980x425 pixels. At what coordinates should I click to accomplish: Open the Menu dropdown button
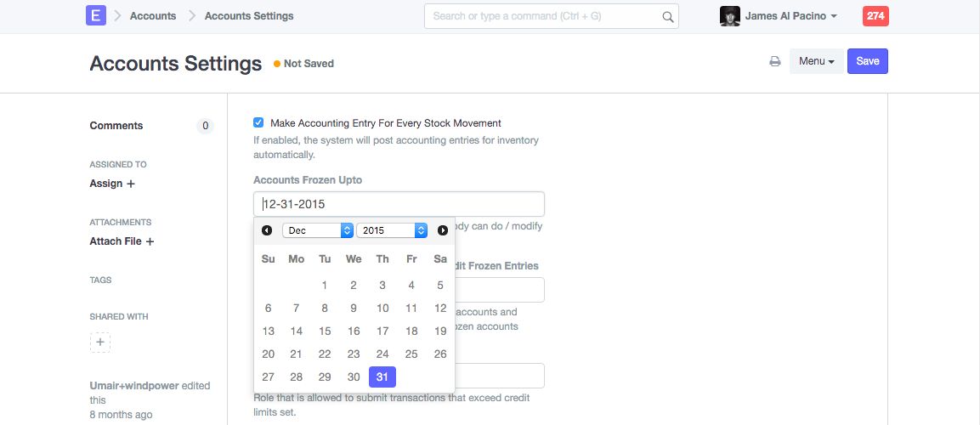point(816,61)
